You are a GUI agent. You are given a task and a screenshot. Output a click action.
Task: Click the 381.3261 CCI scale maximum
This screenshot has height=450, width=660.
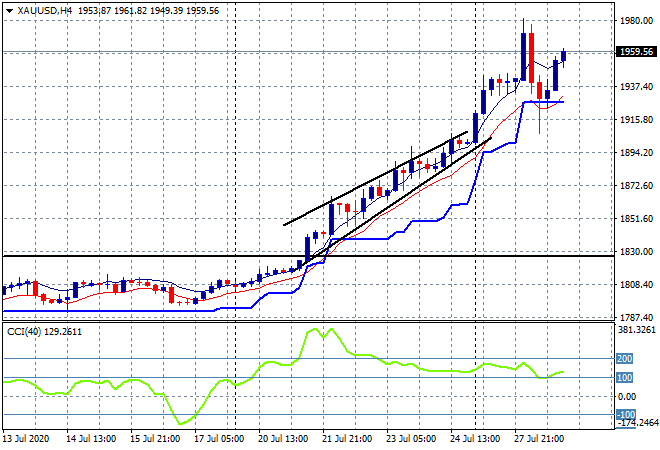637,330
